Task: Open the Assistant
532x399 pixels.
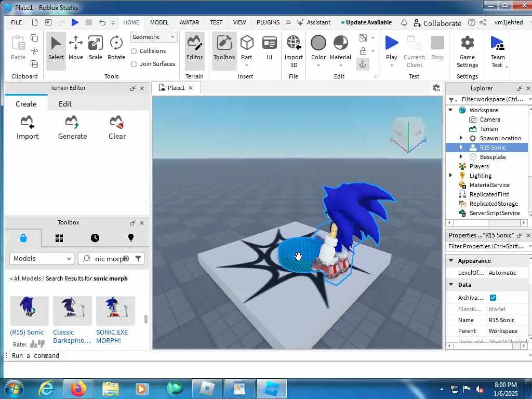Action: point(313,22)
